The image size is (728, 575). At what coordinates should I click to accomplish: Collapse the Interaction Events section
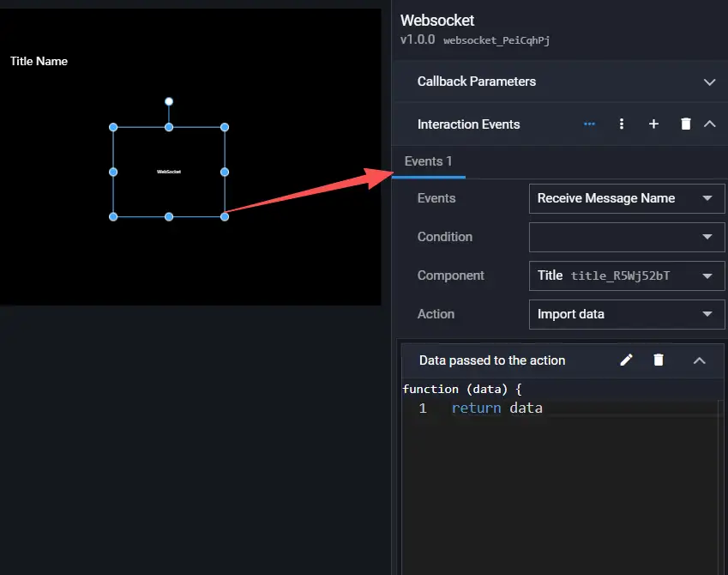pyautogui.click(x=709, y=124)
